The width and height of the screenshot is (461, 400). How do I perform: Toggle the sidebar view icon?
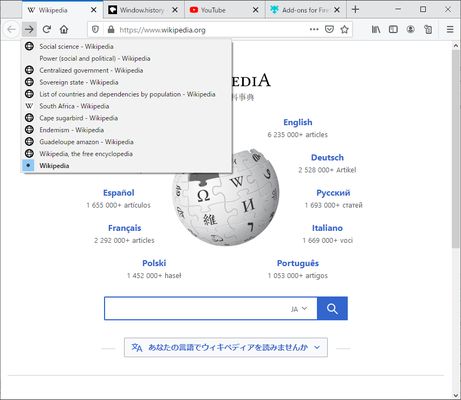393,29
